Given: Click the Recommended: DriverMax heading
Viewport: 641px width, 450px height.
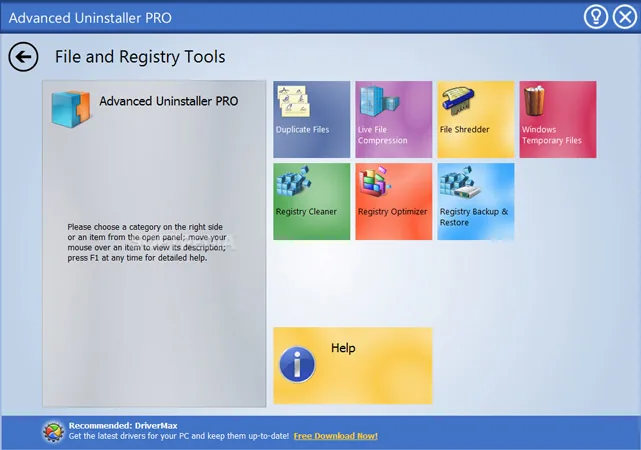Looking at the screenshot, I should pos(123,425).
